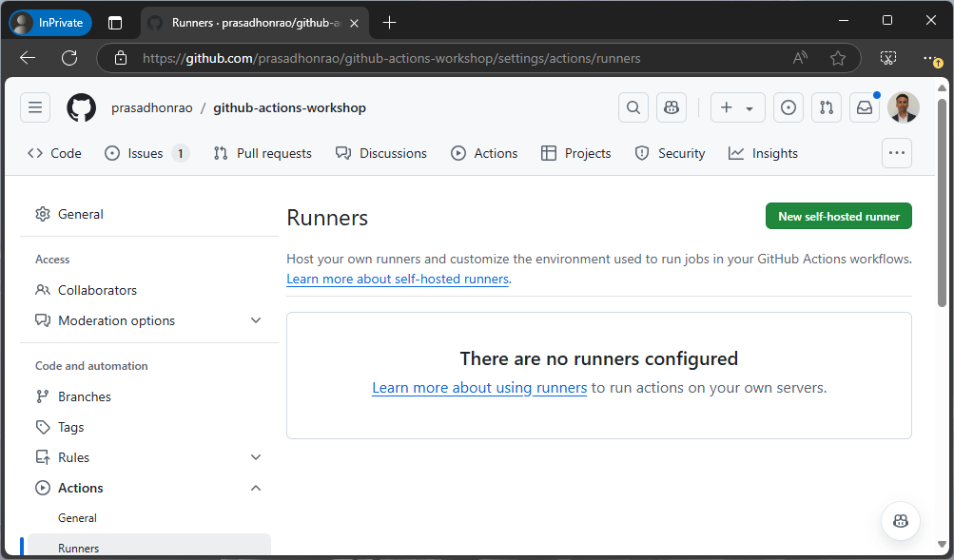The height and width of the screenshot is (560, 954).
Task: Close the Runners browser tab
Action: (354, 23)
